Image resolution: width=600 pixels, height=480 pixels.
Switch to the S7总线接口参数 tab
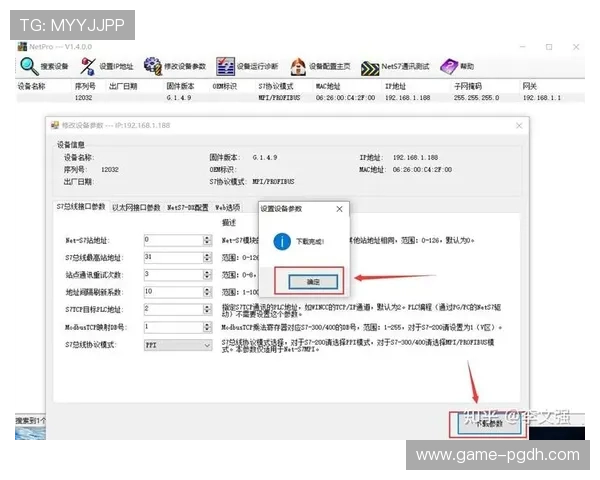(x=81, y=207)
